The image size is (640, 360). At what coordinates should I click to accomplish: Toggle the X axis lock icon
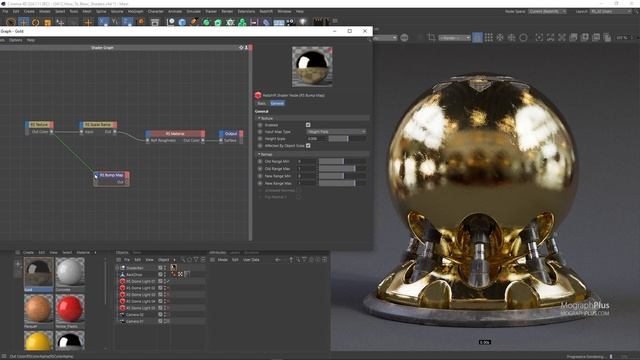click(103, 22)
